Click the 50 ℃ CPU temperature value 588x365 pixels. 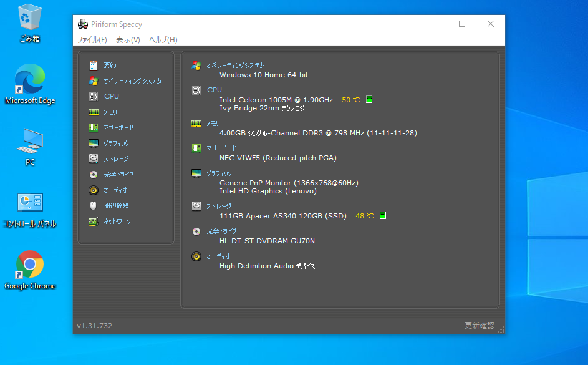[x=350, y=100]
